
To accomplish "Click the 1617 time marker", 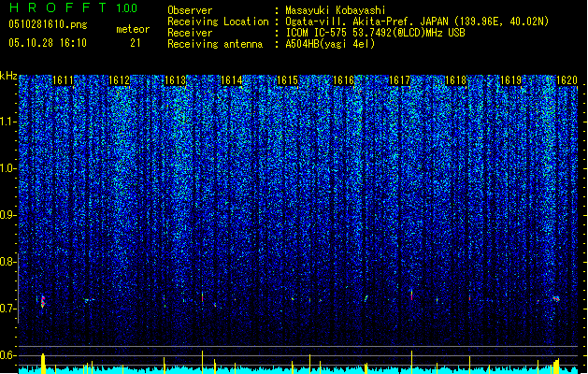I will coord(400,80).
